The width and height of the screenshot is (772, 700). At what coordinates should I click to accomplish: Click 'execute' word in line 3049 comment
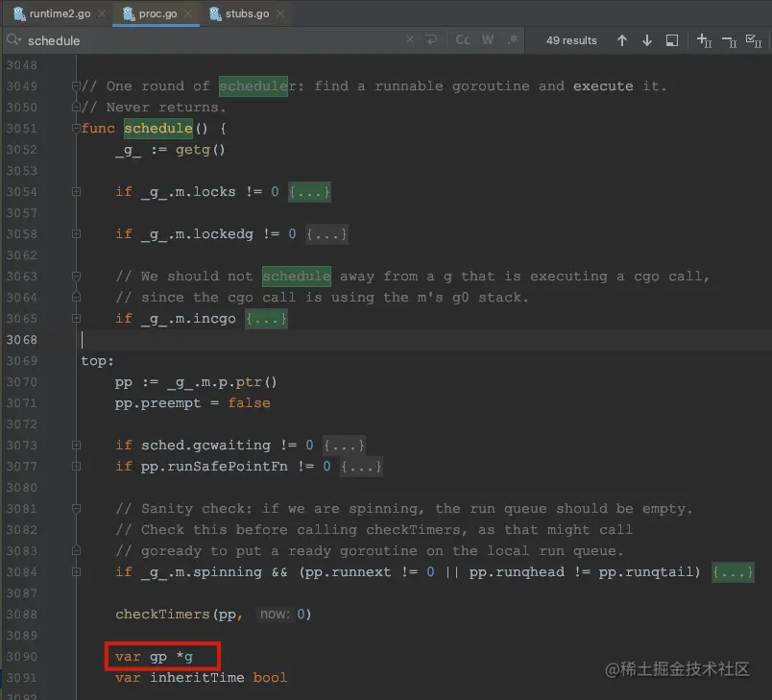(603, 86)
